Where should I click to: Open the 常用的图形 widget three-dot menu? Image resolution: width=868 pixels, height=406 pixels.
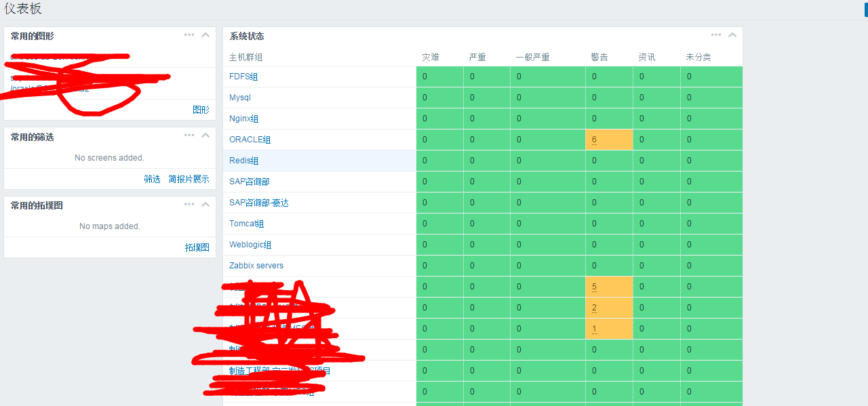pyautogui.click(x=189, y=35)
